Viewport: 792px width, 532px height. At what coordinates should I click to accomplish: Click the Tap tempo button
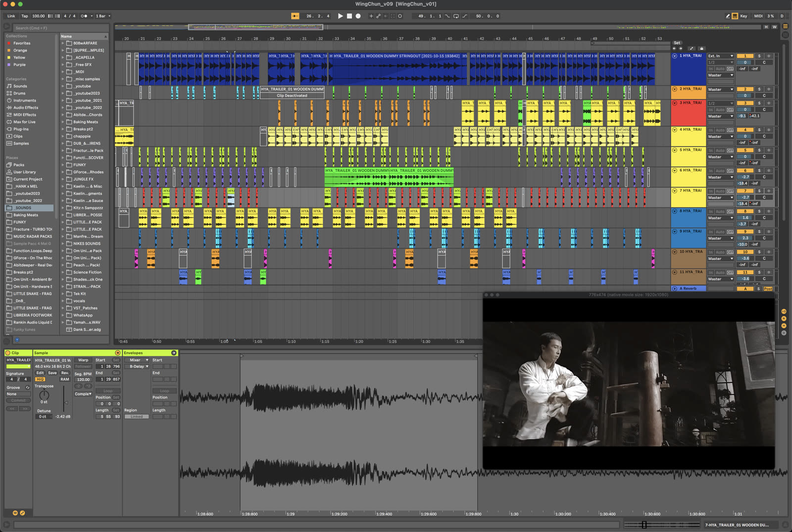[x=25, y=16]
